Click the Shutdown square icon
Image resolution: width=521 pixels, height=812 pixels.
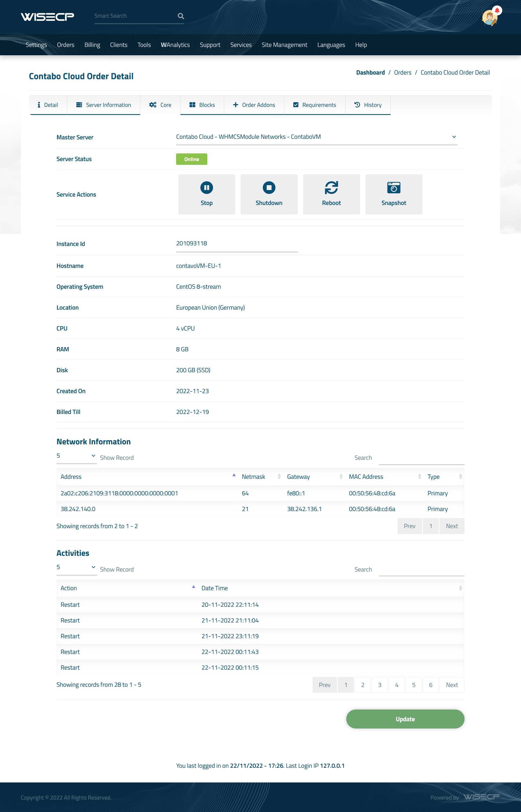click(269, 188)
